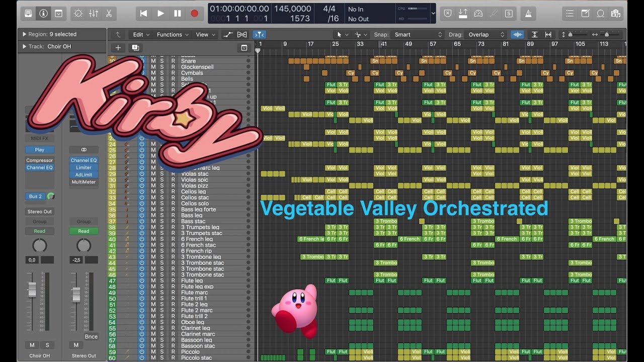Viewport: 644px width, 362px height.
Task: Solo the Choir OH channel strip
Action: (x=47, y=345)
